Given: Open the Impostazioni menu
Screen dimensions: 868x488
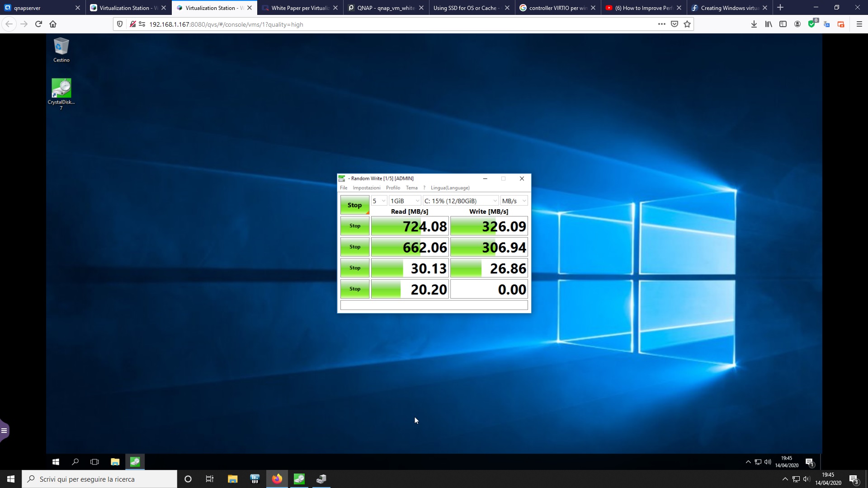Looking at the screenshot, I should pyautogui.click(x=366, y=188).
